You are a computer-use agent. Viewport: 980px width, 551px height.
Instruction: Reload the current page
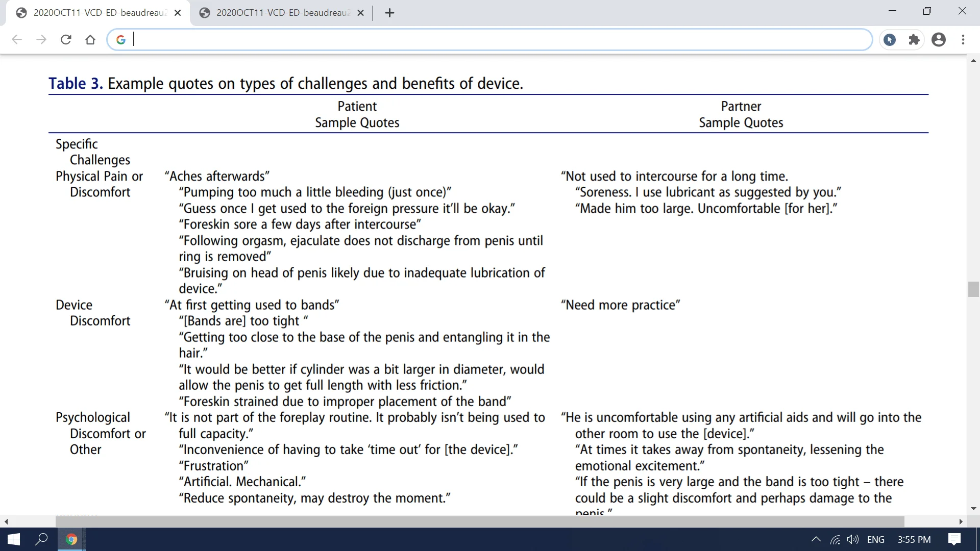click(x=66, y=40)
